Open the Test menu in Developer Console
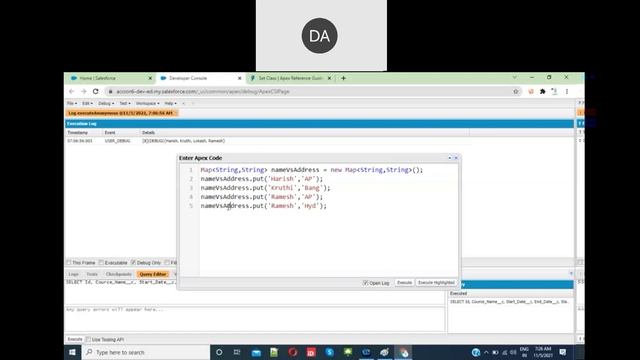Screen dimensions: 640x360 click(x=125, y=103)
